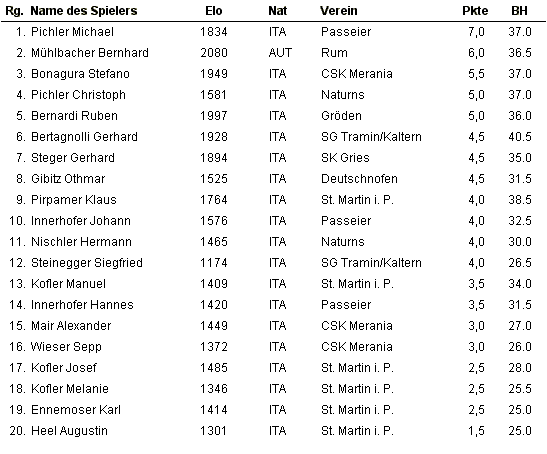This screenshot has width=547, height=454.
Task: Select player Pichler Michael in first place
Action: pos(72,32)
